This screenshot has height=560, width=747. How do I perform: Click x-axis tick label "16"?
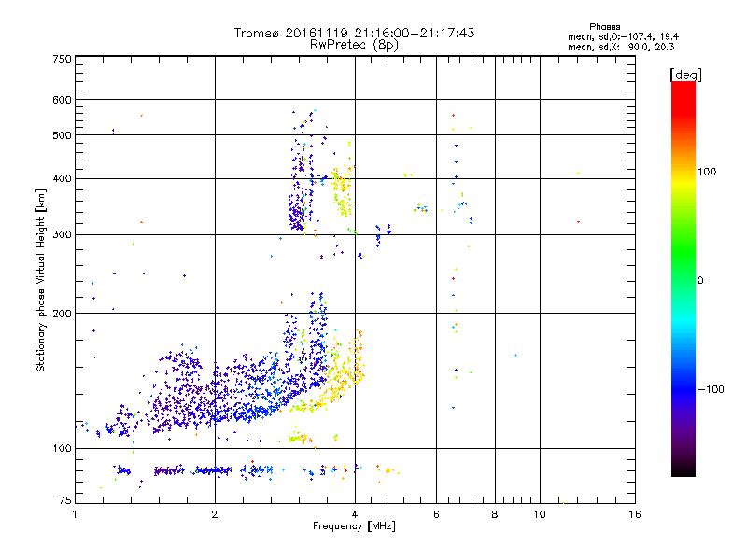point(635,514)
